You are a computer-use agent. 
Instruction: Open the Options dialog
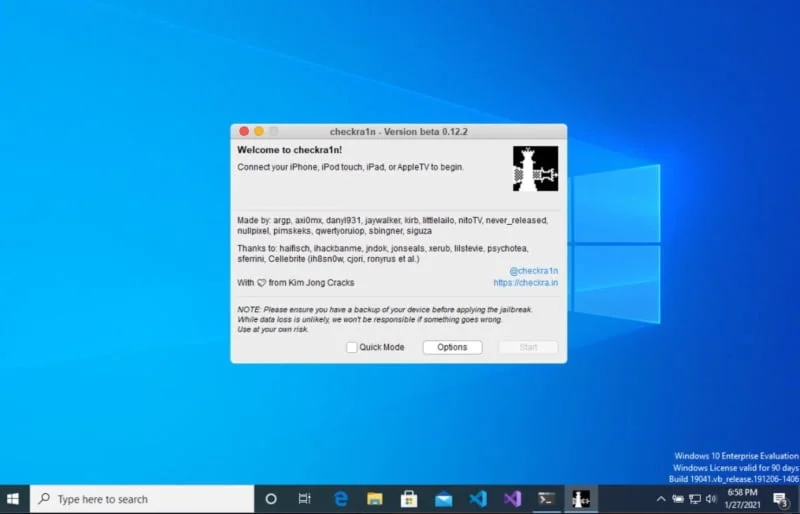pyautogui.click(x=453, y=347)
